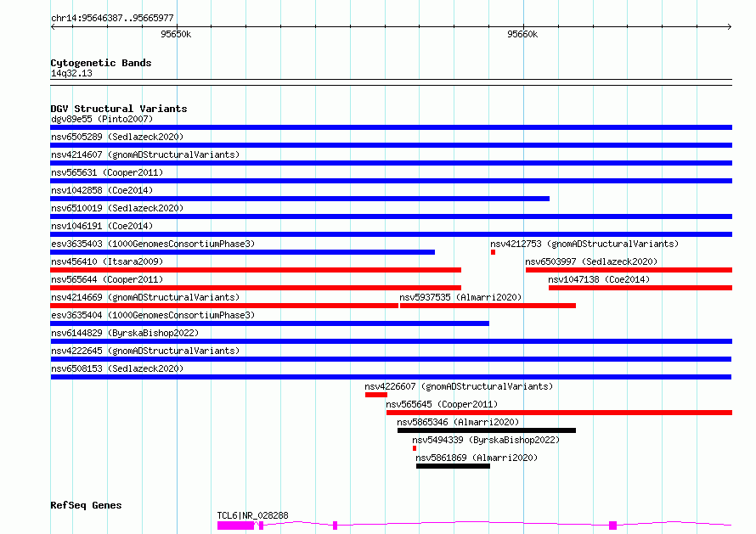Select variant label nsv565645 (Cooper2011)
The width and height of the screenshot is (756, 534).
click(x=442, y=404)
